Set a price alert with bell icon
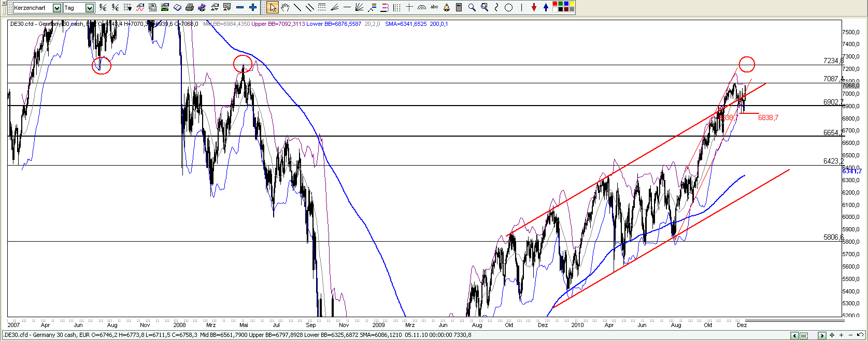This screenshot has height=341, width=868. tap(447, 7)
